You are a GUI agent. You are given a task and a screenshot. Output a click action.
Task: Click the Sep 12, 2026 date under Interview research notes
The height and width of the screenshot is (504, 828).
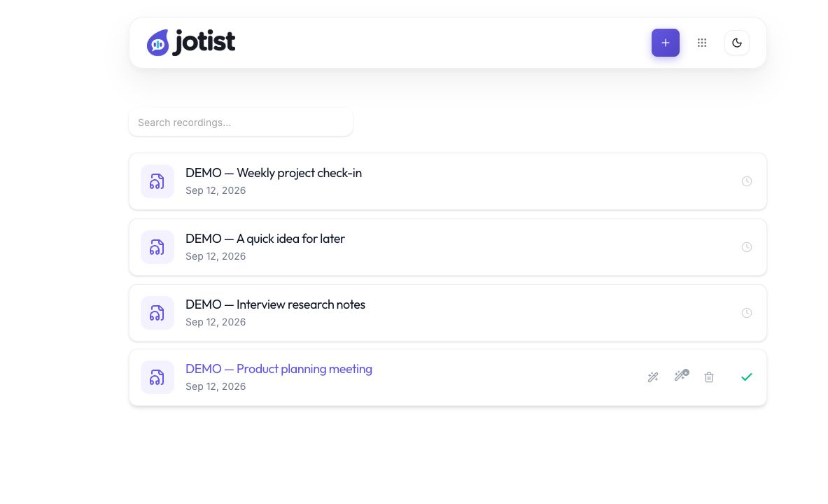tap(216, 322)
